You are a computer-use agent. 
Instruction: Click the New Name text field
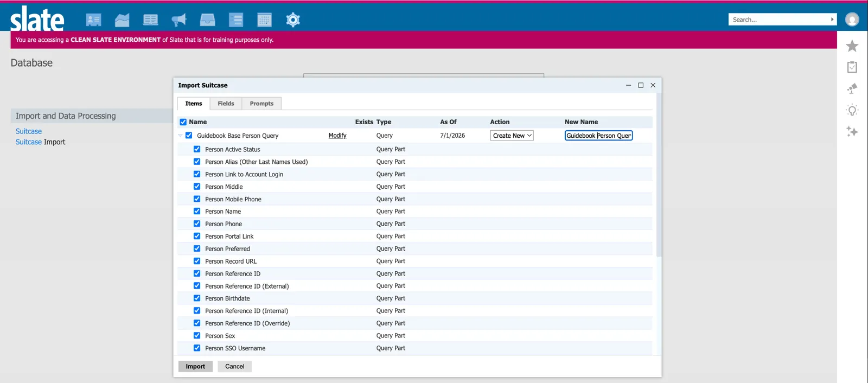[x=598, y=136]
